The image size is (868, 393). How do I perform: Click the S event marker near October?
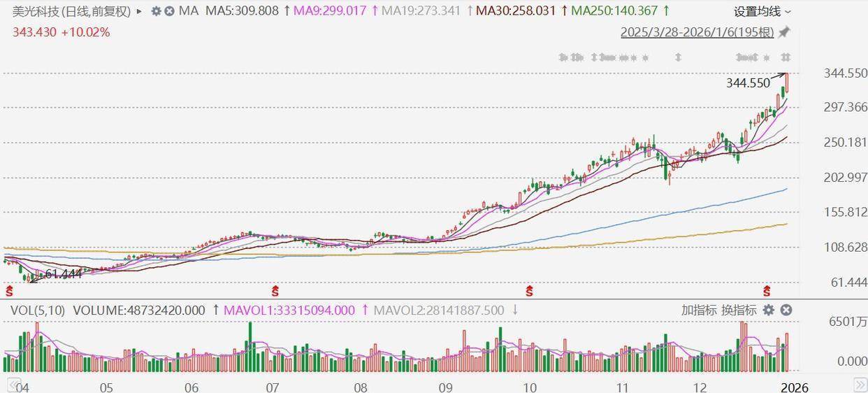point(530,290)
